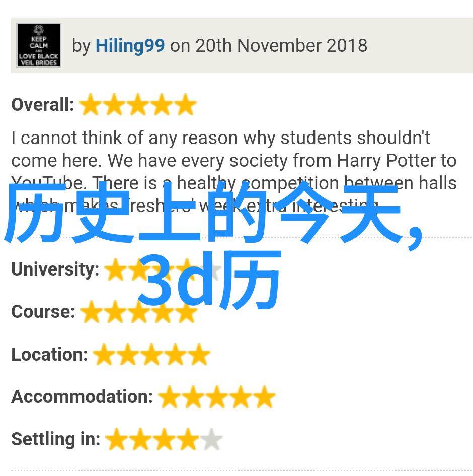Click the first Accommodation rating star
Screen dimensions: 473x476
coord(169,397)
